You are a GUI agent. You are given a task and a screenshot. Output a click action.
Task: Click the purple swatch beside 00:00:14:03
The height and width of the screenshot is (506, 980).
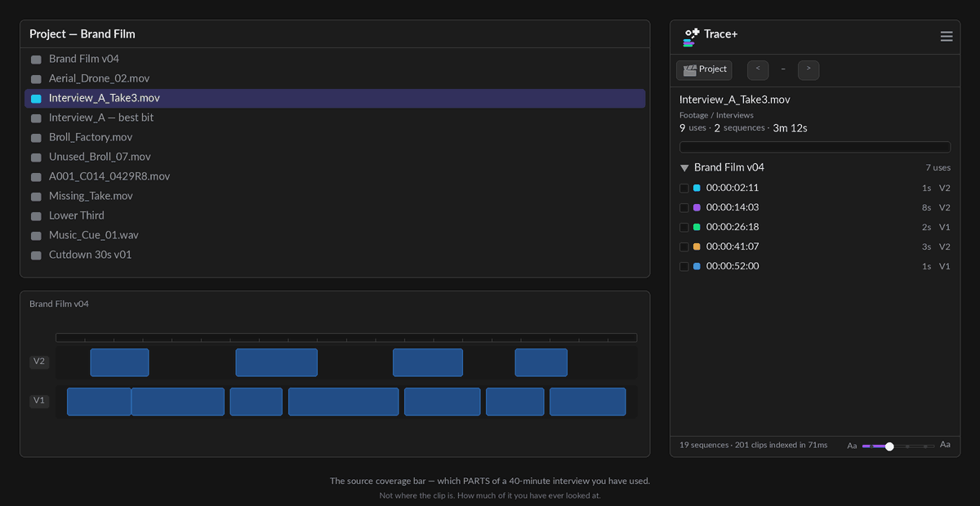[x=697, y=208]
